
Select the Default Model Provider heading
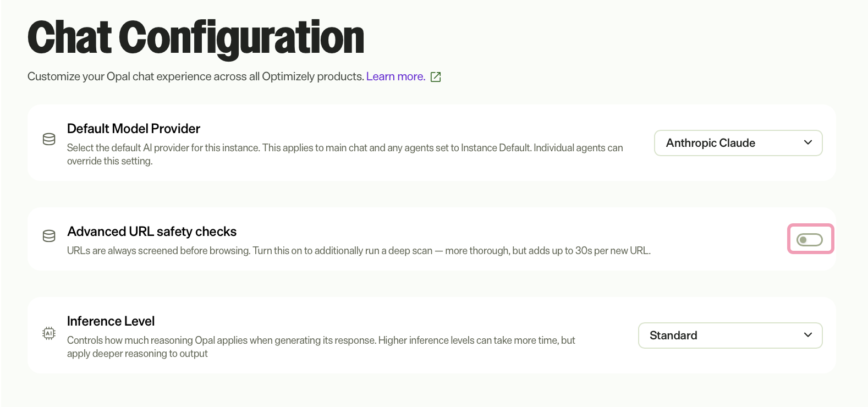point(134,129)
